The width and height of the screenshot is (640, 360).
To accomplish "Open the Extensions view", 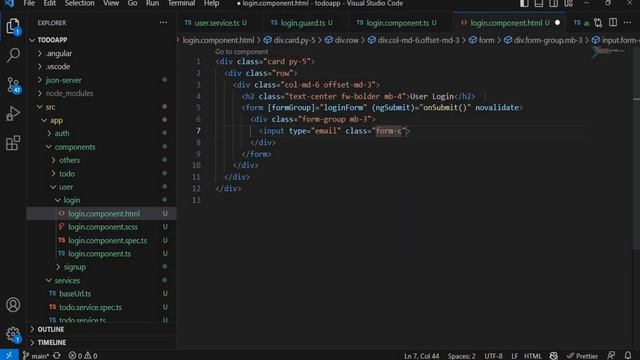I will pyautogui.click(x=13, y=143).
